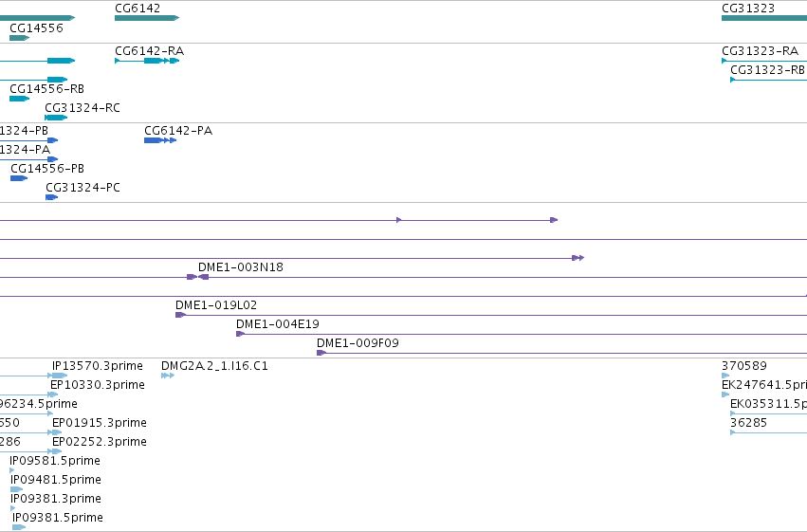Click the CG6142-PA protein label
The width and height of the screenshot is (807, 532).
point(178,131)
